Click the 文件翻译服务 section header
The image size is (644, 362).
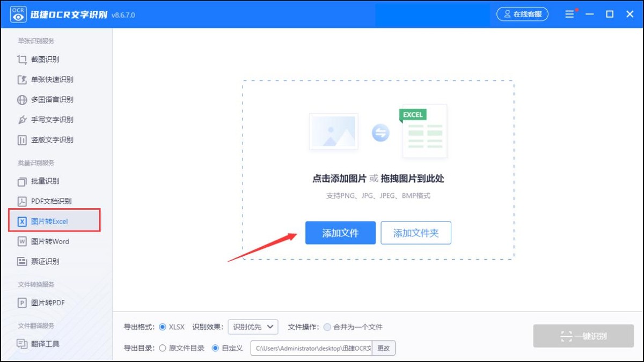[x=36, y=326]
